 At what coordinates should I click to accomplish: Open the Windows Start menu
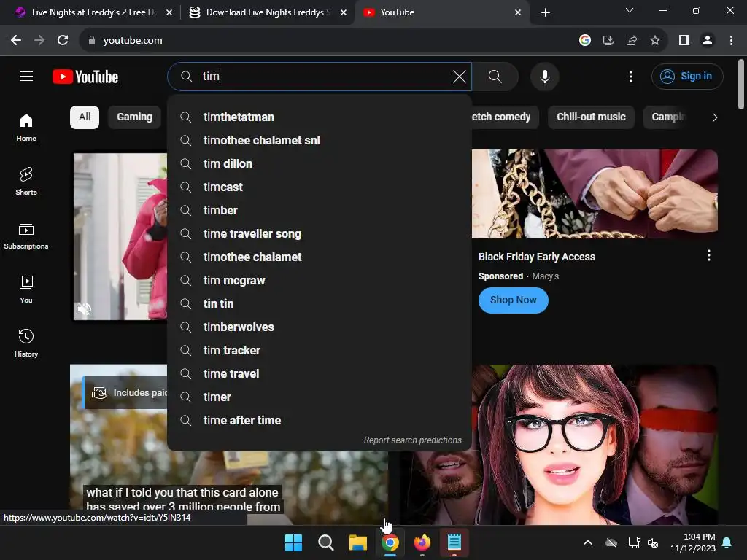[x=293, y=542]
